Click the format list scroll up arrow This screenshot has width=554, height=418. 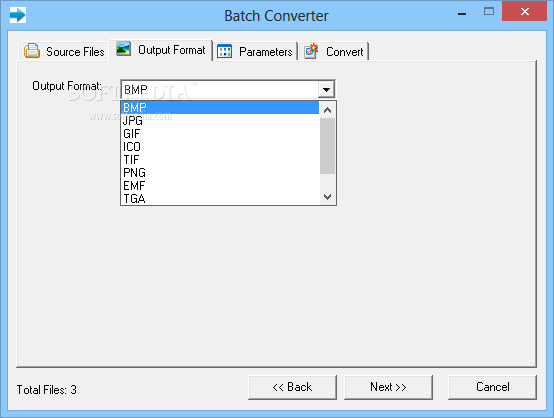point(328,110)
